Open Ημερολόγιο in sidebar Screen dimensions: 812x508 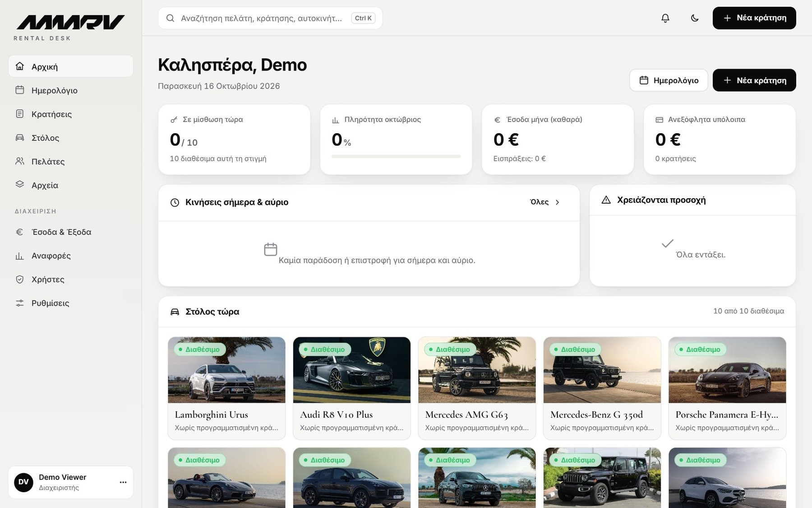[x=71, y=90]
